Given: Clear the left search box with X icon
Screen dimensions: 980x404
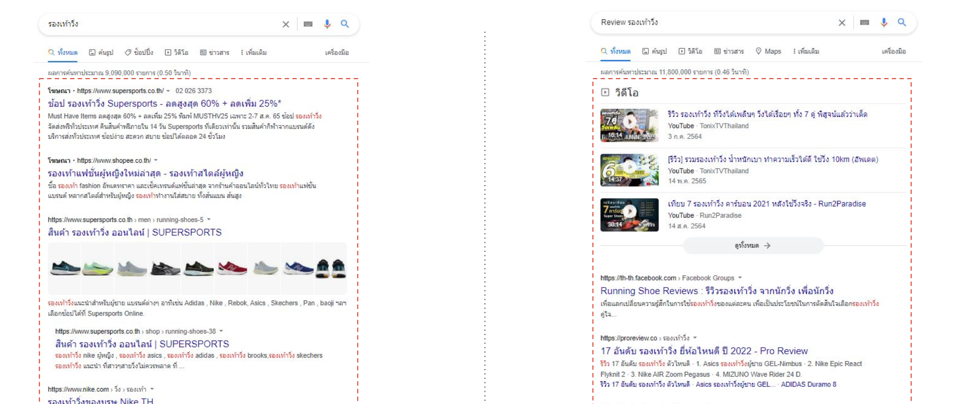Looking at the screenshot, I should click(x=286, y=24).
